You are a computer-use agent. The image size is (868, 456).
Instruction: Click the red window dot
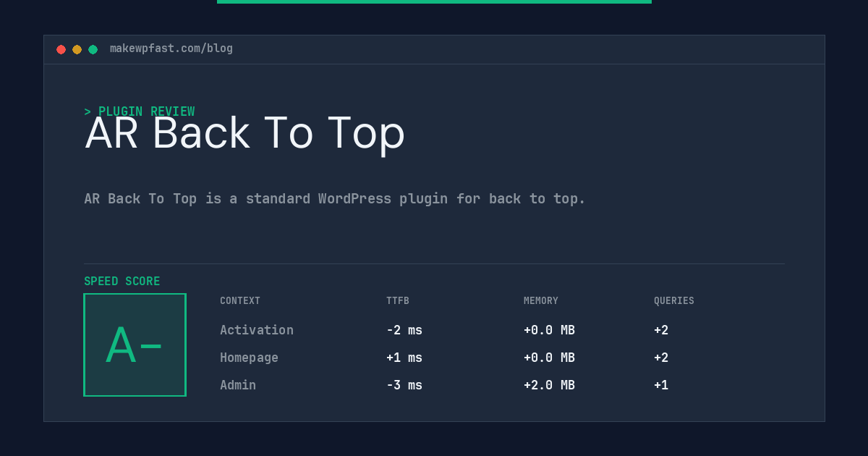pos(61,49)
